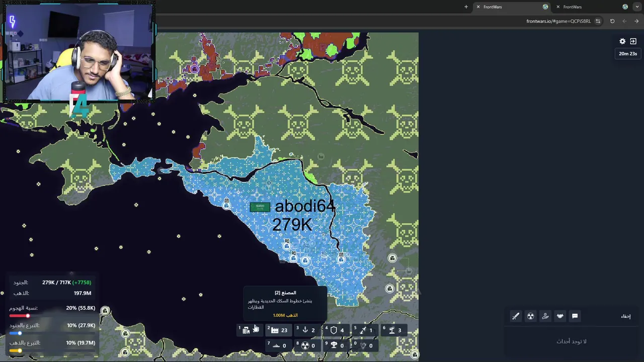The height and width of the screenshot is (362, 644).
Task: Click the 279K troop count on the territory
Action: (292, 224)
